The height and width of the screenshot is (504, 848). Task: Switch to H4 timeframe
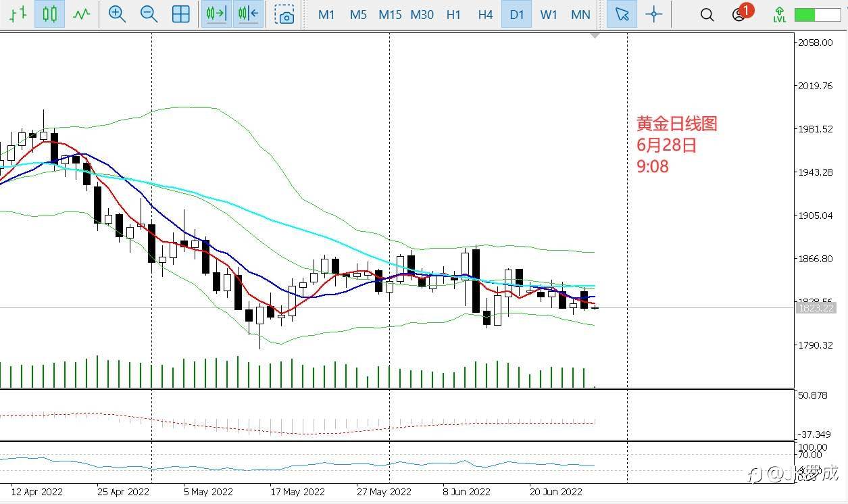[x=485, y=14]
